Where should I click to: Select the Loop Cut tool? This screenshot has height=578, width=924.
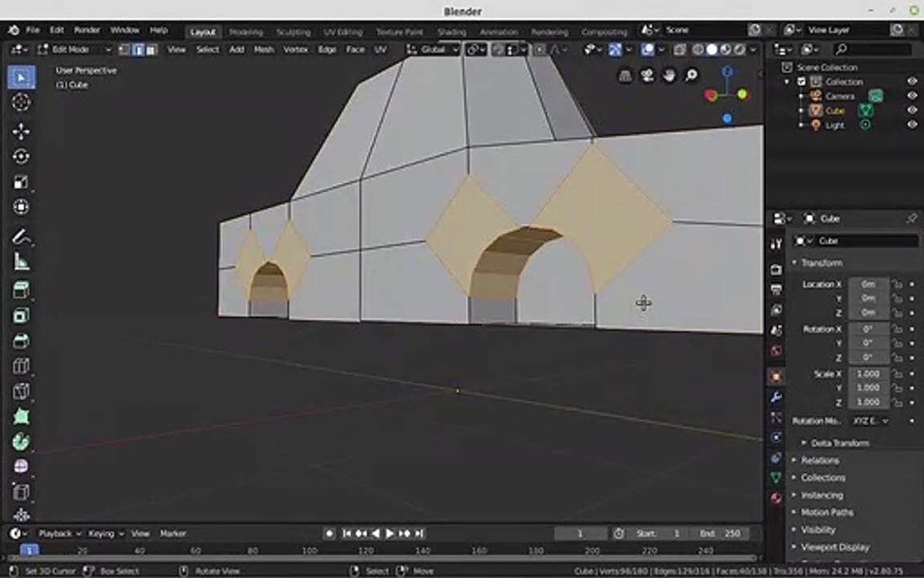pos(21,366)
